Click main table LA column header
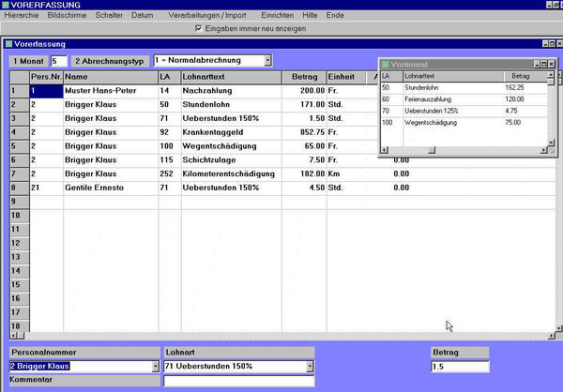Screen dimensions: 563x392 pos(170,77)
